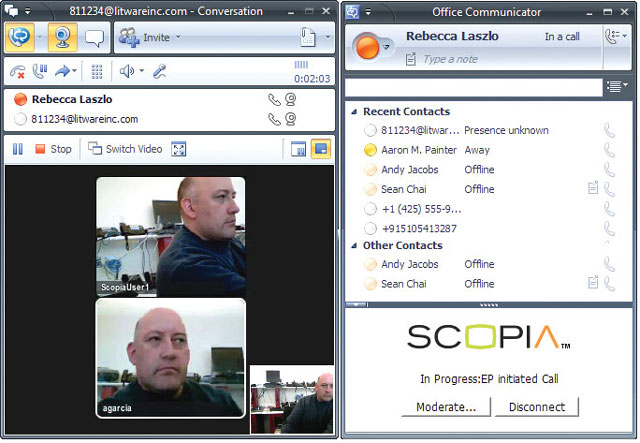
Task: Open note icon for Recent Contacts Sean Chai
Action: [593, 187]
